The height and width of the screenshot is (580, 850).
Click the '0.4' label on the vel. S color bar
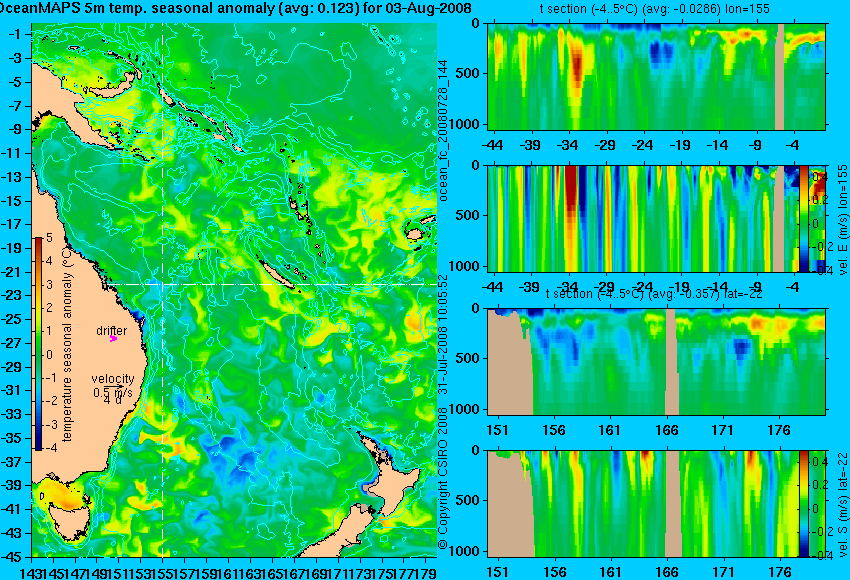(819, 462)
